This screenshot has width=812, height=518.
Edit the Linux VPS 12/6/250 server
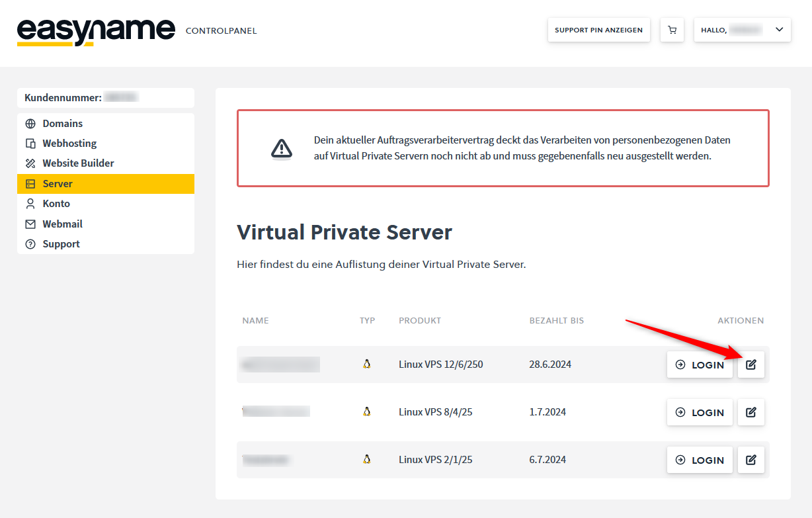click(x=751, y=365)
